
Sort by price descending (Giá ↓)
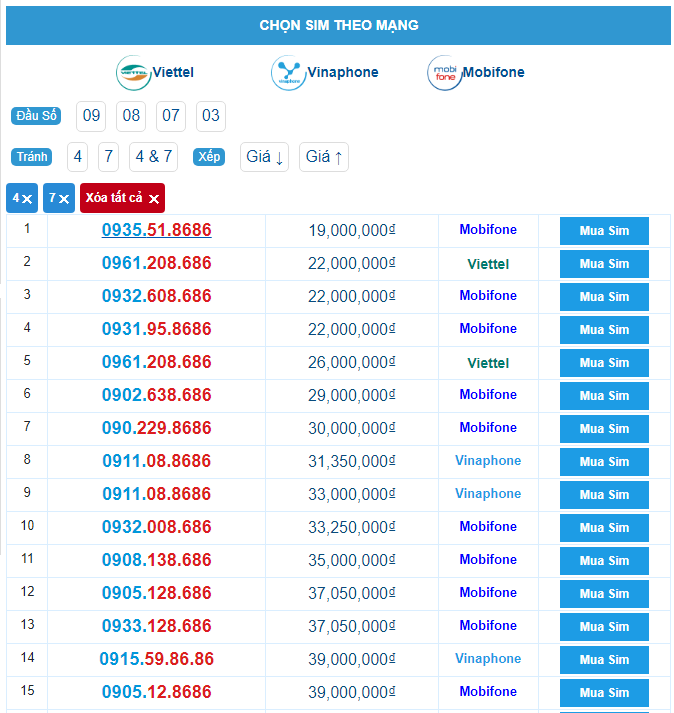click(x=265, y=157)
